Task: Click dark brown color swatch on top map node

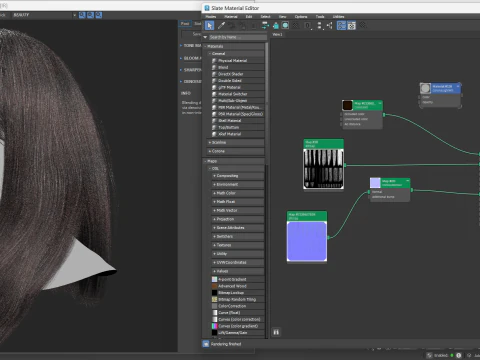Action: click(347, 105)
